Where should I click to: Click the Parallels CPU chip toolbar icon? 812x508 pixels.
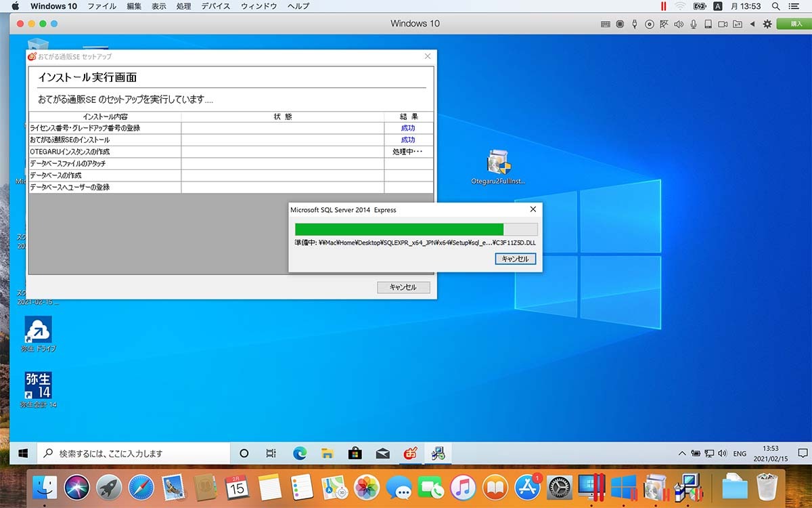point(620,24)
